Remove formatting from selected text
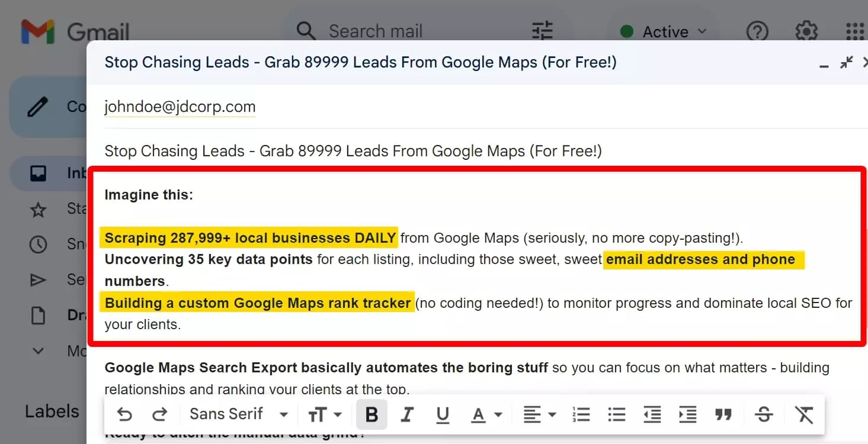 click(x=804, y=414)
